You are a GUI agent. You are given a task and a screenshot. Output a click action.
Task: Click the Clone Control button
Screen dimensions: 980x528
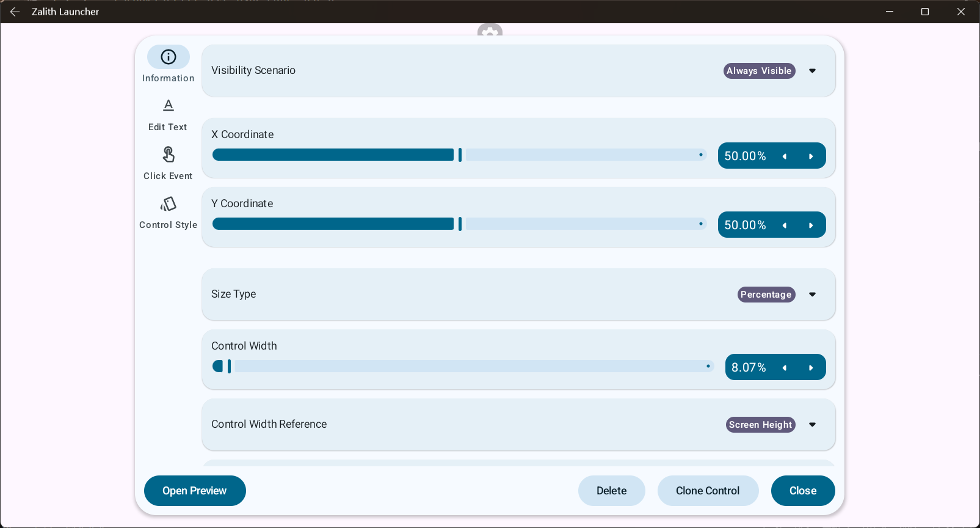coord(708,491)
